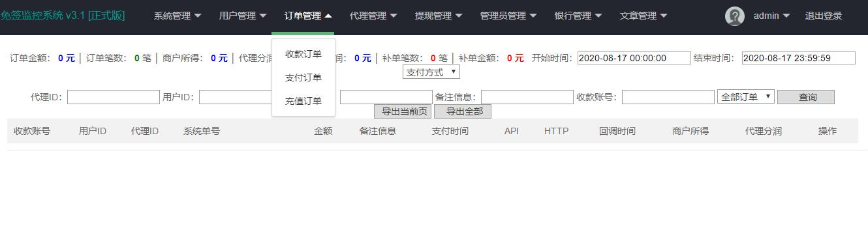The width and height of the screenshot is (868, 241).
Task: Open 充值订单 from 订单管理 submenu
Action: click(303, 101)
